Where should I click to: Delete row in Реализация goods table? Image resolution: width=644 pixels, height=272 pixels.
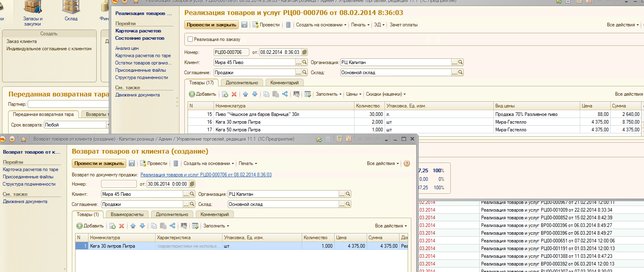pos(234,94)
